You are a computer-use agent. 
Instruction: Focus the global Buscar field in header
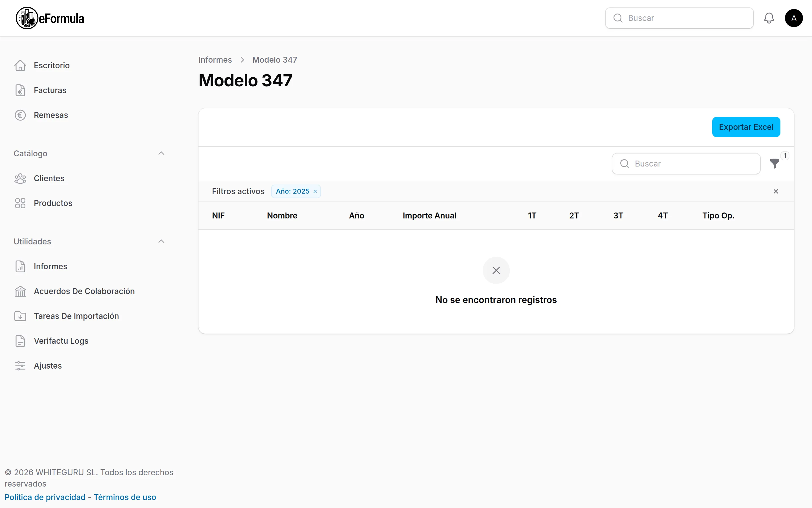pyautogui.click(x=679, y=18)
